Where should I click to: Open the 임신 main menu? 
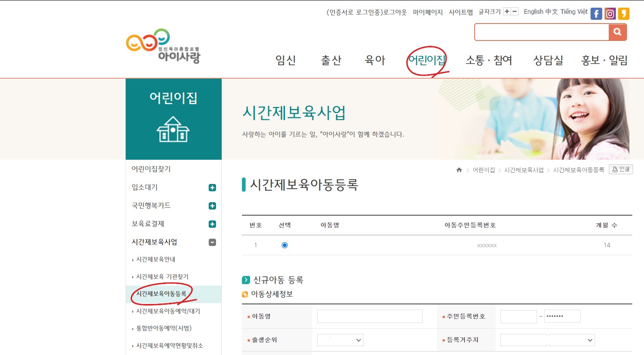coord(286,60)
